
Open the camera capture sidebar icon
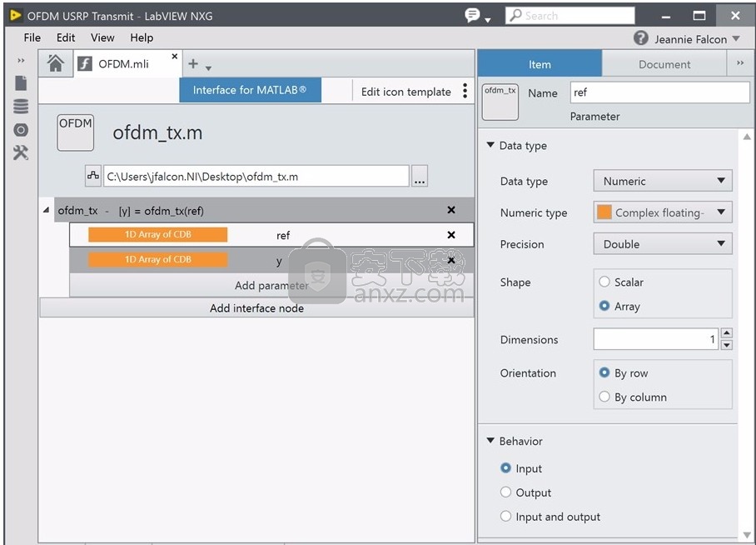coord(21,130)
